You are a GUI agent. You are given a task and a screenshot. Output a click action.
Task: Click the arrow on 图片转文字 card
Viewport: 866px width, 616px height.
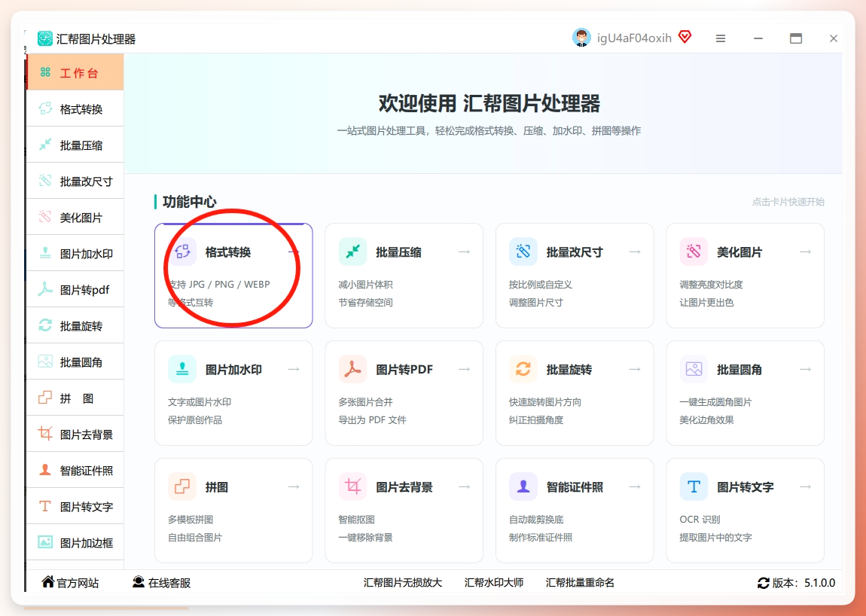click(x=806, y=486)
